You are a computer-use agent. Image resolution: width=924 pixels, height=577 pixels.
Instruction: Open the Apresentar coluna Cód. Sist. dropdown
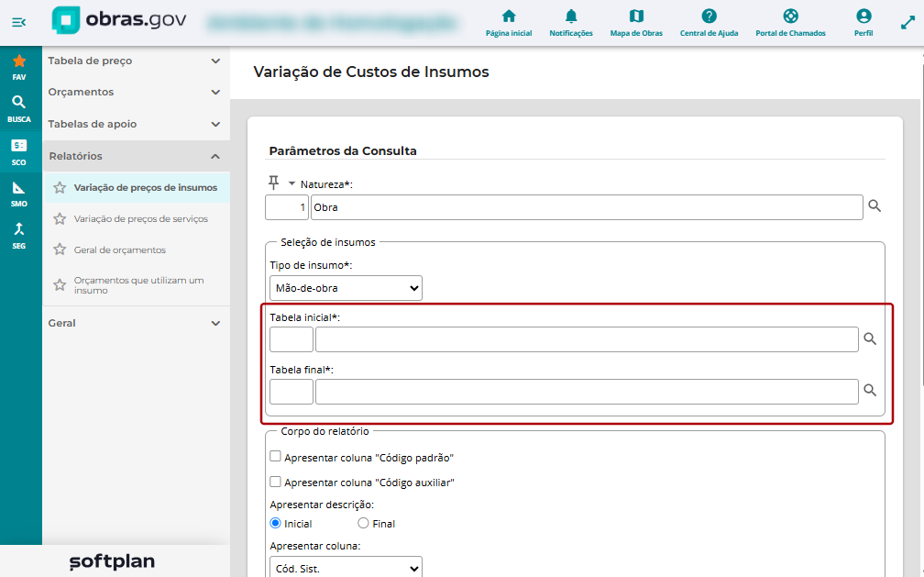coord(346,568)
